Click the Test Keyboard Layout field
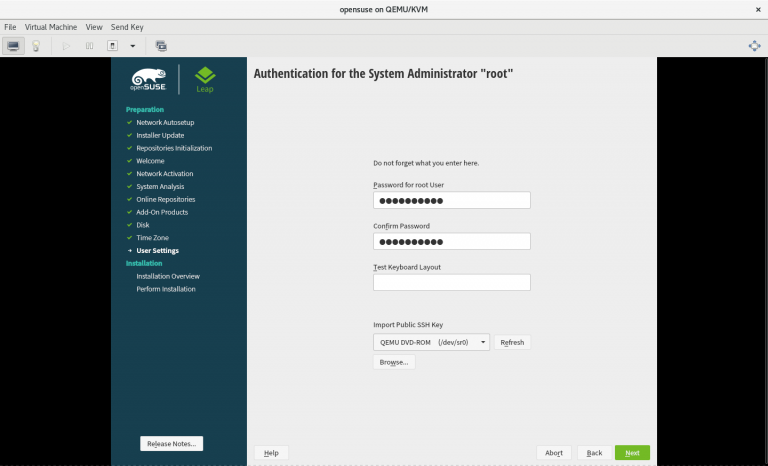 [452, 282]
